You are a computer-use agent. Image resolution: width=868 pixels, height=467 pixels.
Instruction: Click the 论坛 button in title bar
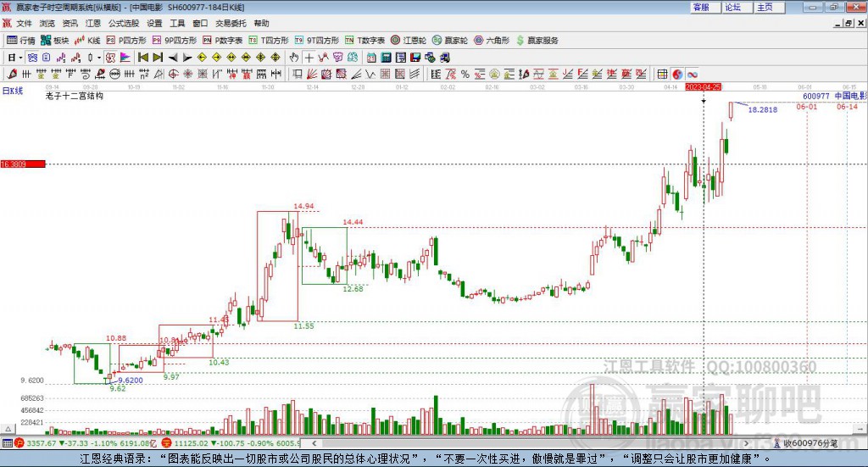[733, 7]
